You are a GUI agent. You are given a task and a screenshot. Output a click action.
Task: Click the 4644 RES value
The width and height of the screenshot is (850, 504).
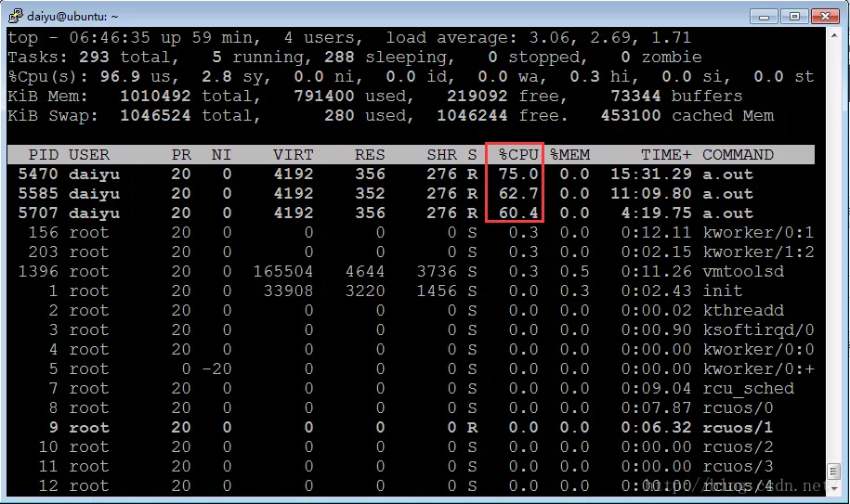pyautogui.click(x=365, y=272)
